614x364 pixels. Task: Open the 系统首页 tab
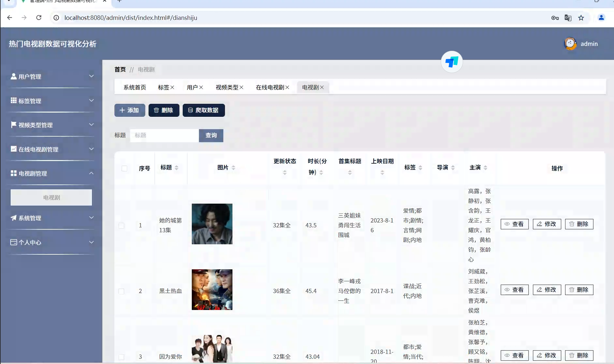(135, 87)
